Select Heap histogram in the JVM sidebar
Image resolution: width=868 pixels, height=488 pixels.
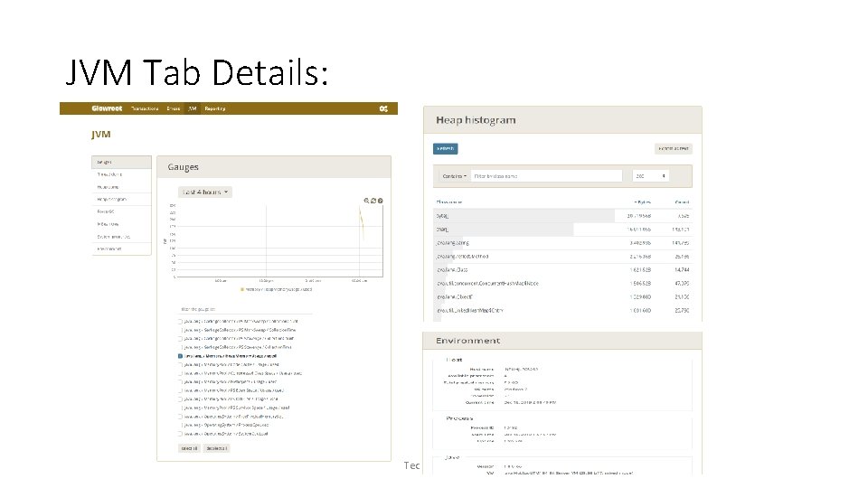(x=121, y=199)
